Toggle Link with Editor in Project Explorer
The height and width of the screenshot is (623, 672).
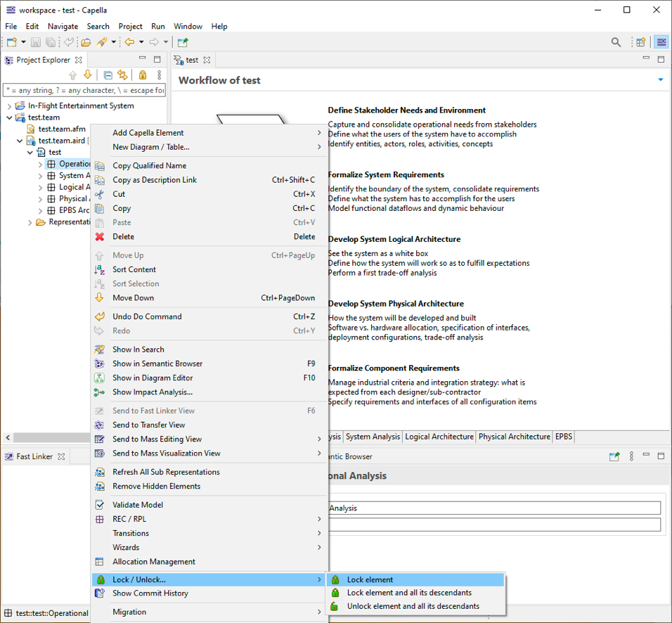(x=122, y=75)
